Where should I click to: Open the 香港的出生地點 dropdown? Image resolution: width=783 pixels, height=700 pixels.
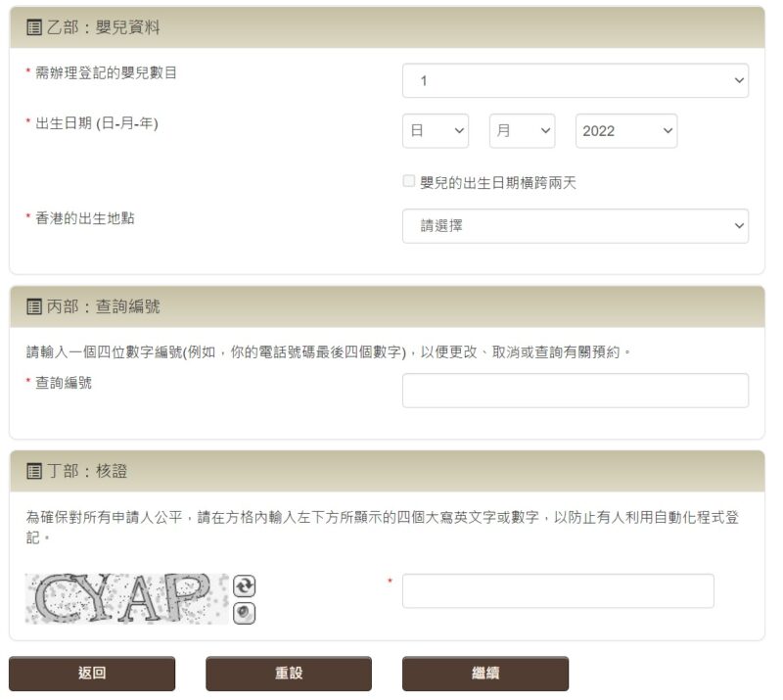click(575, 226)
